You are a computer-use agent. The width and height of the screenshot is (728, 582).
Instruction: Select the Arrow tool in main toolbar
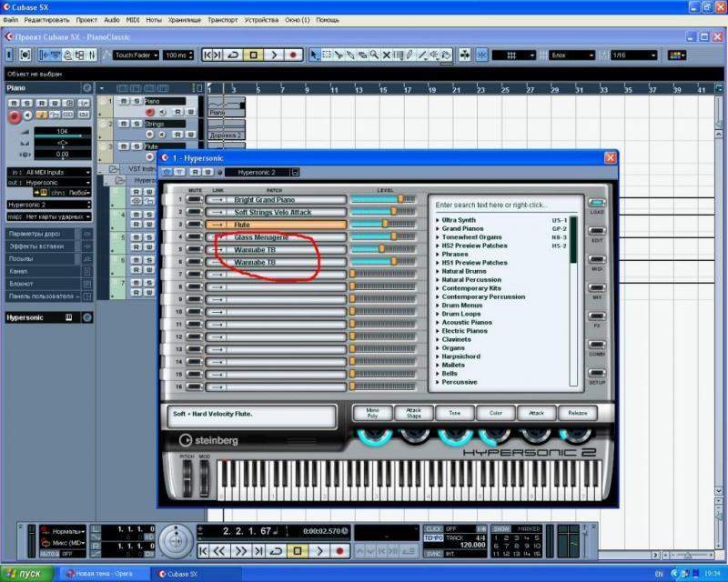tap(315, 55)
